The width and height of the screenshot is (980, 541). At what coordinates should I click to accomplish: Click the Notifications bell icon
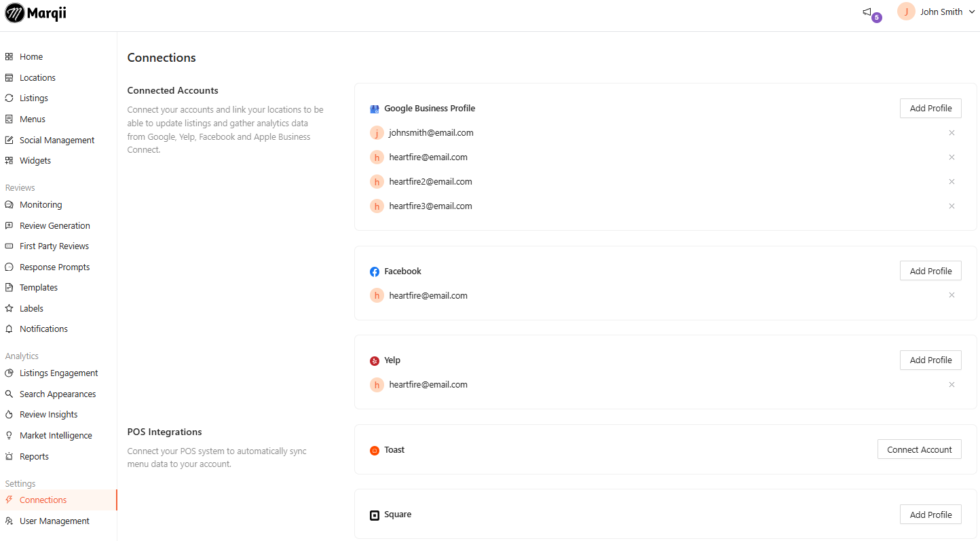pos(10,329)
